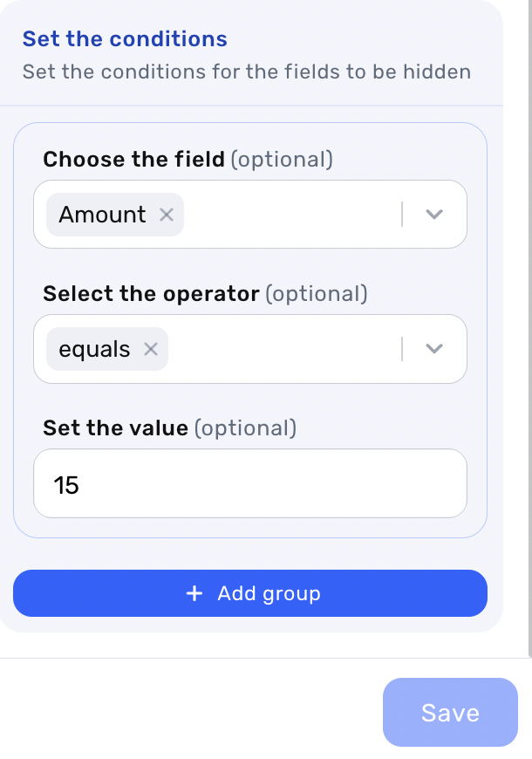
Task: Remove the equals tag with its X
Action: click(x=151, y=349)
